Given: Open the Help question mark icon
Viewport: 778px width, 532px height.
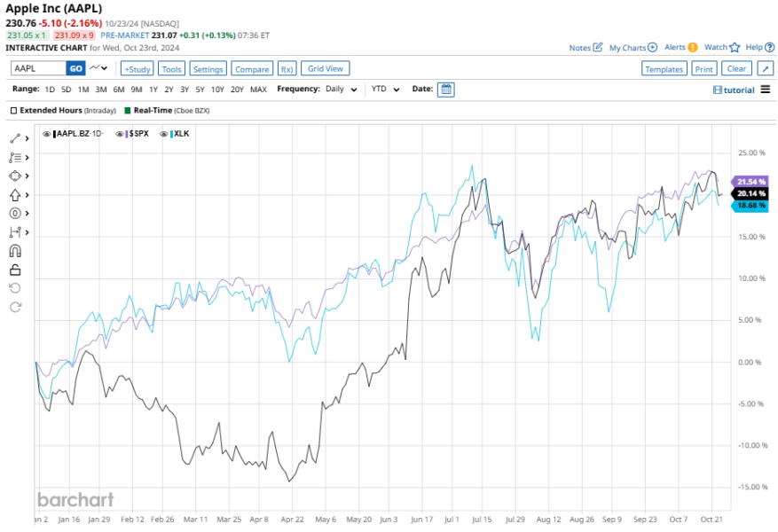Looking at the screenshot, I should point(769,47).
